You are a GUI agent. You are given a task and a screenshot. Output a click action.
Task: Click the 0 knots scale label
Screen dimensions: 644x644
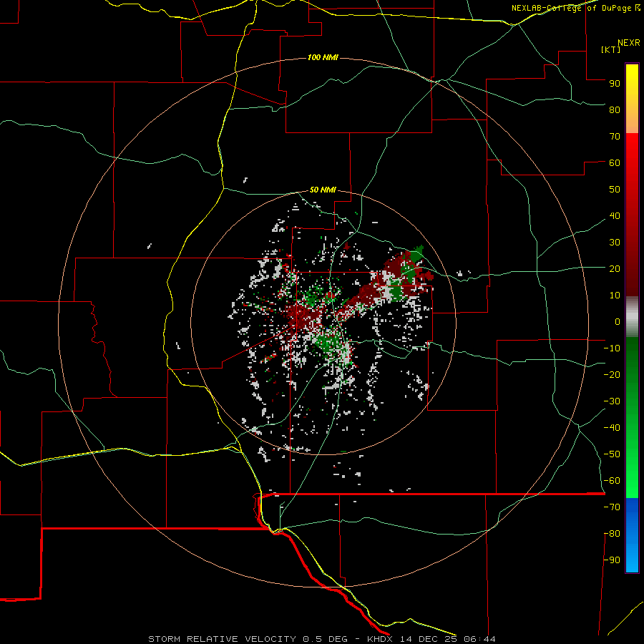point(618,321)
